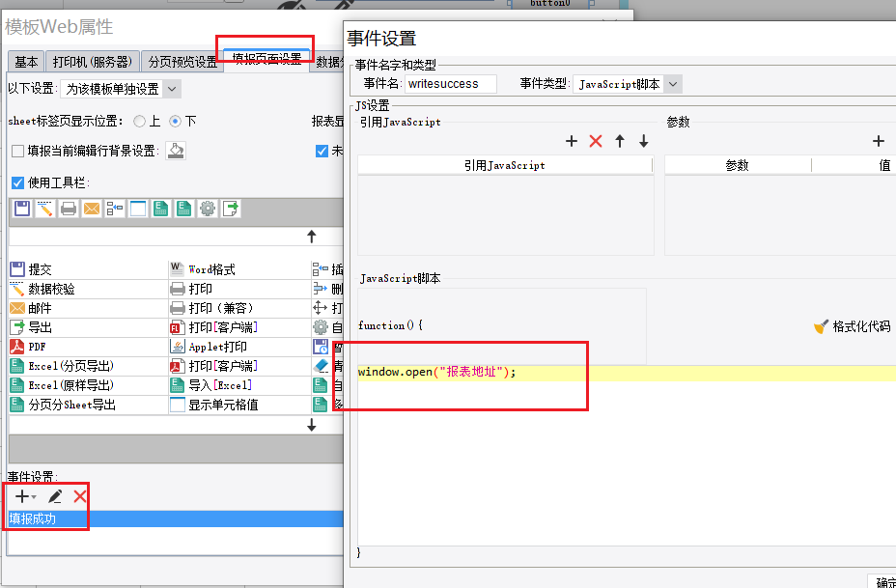
Task: Open the 以下设置 dropdown 为该模板单独设置
Action: 121,89
